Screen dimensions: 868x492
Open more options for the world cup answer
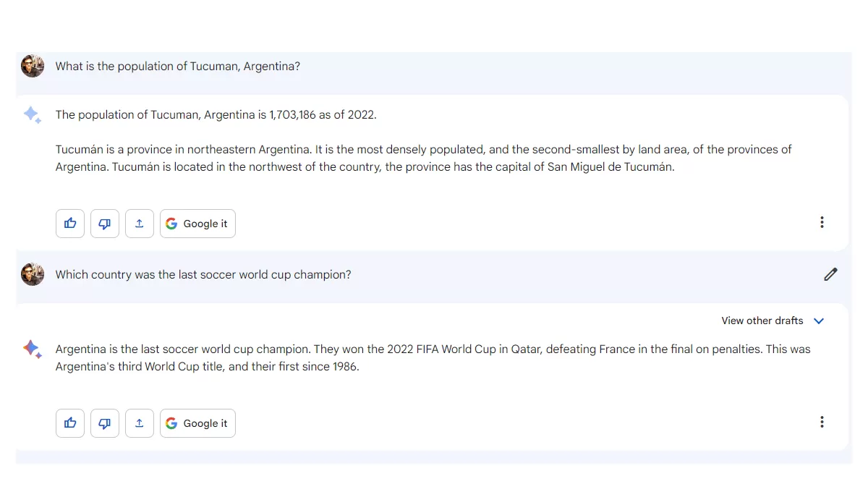822,422
